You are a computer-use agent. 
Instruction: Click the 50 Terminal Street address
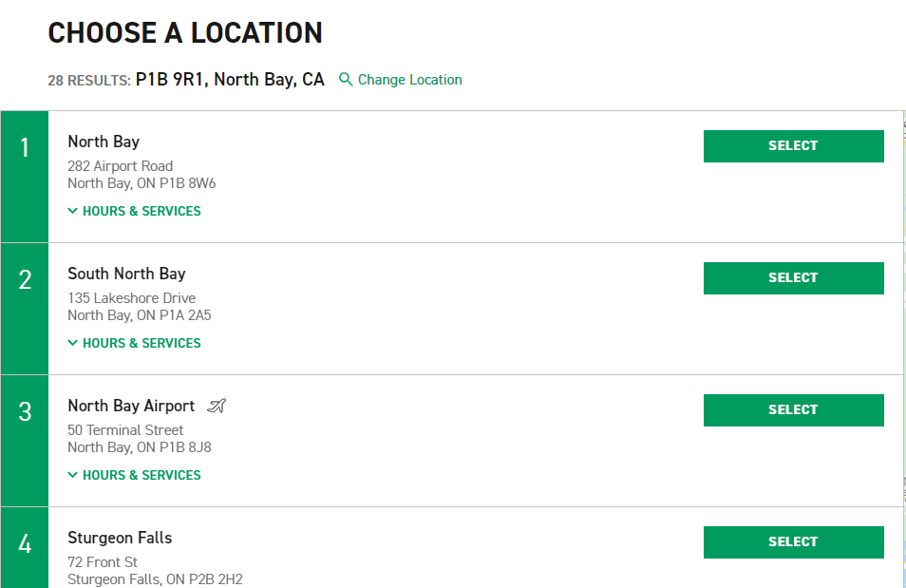point(125,430)
